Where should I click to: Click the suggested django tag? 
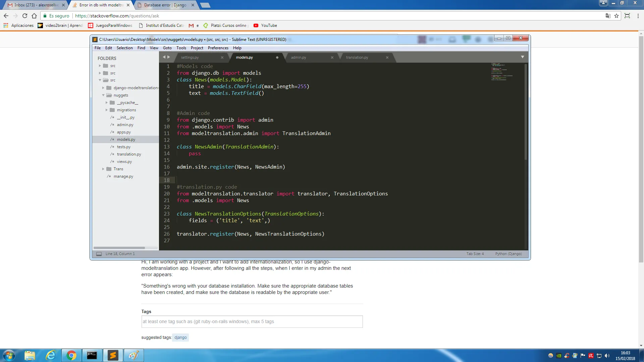click(x=180, y=338)
